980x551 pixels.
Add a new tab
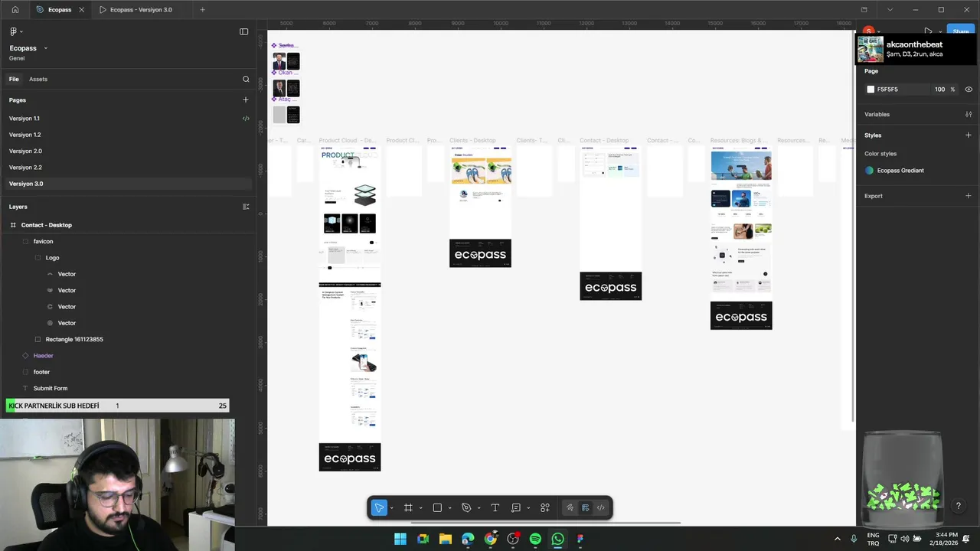202,10
